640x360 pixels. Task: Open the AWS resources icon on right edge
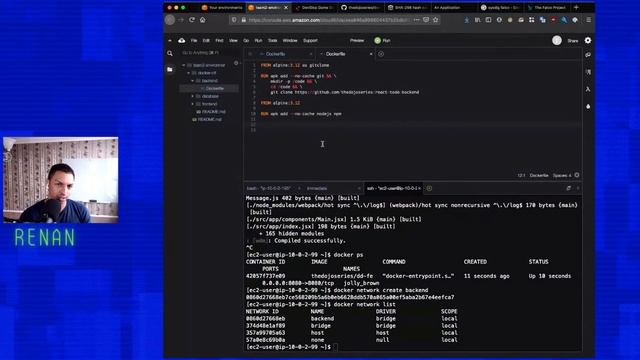point(588,89)
